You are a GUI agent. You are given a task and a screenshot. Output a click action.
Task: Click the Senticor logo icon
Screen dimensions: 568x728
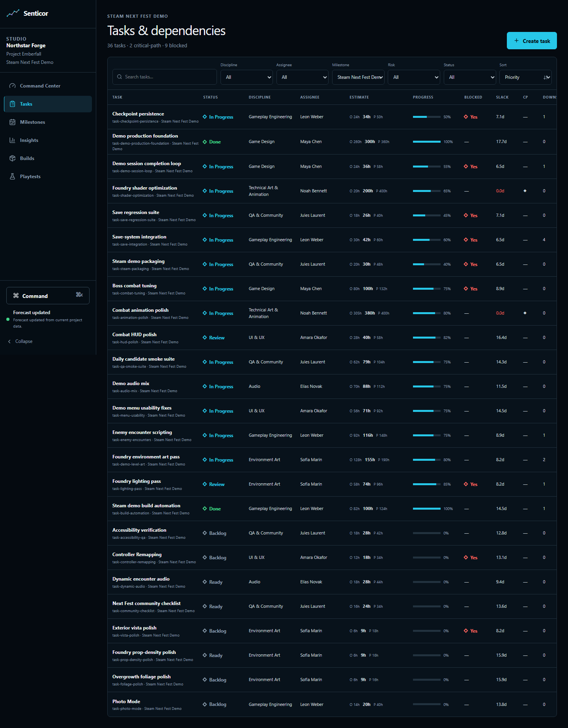click(x=13, y=13)
